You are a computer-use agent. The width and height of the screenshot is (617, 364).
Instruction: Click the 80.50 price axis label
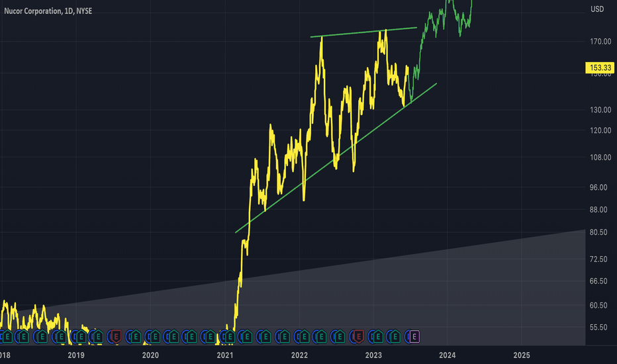click(x=598, y=232)
